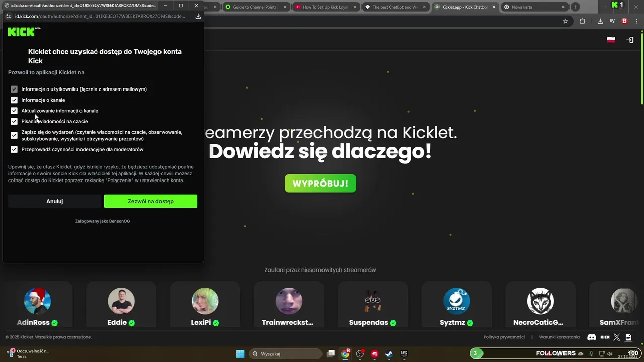The image size is (644, 362).
Task: Toggle 'Informacje o użytkowniku' checkbox
Action: point(14,89)
